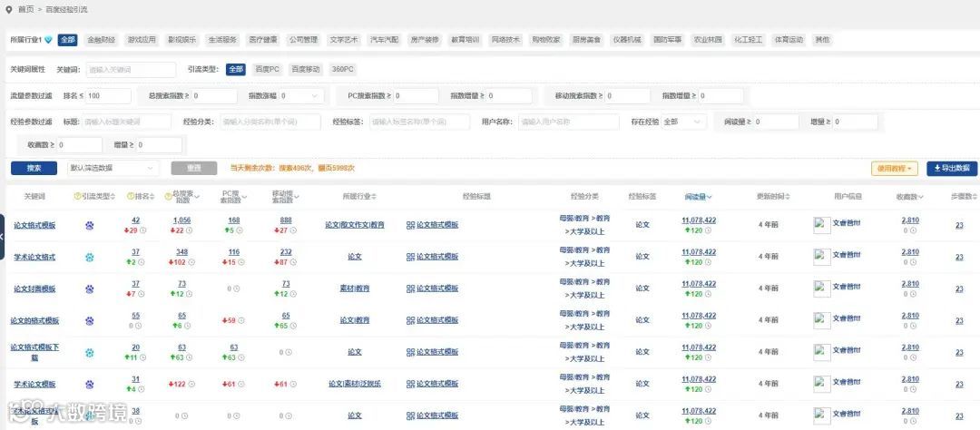Click the help icon beside 排名 header
The image size is (980, 430).
(x=130, y=196)
